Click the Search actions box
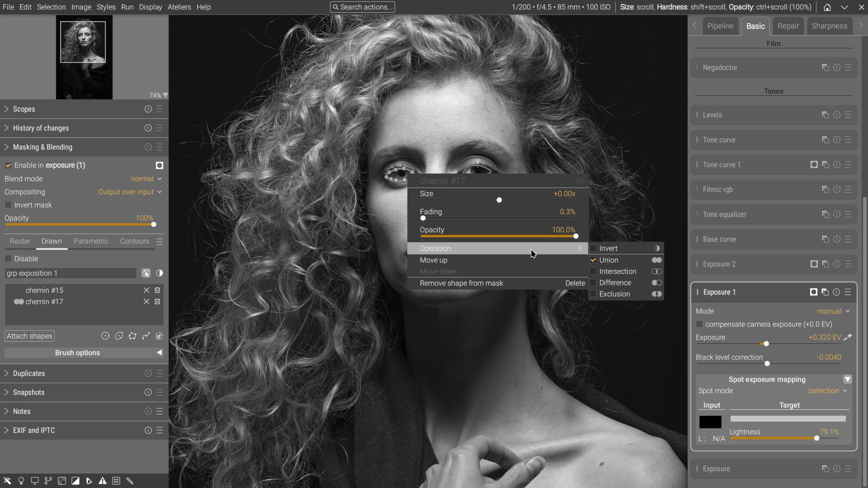 click(363, 7)
